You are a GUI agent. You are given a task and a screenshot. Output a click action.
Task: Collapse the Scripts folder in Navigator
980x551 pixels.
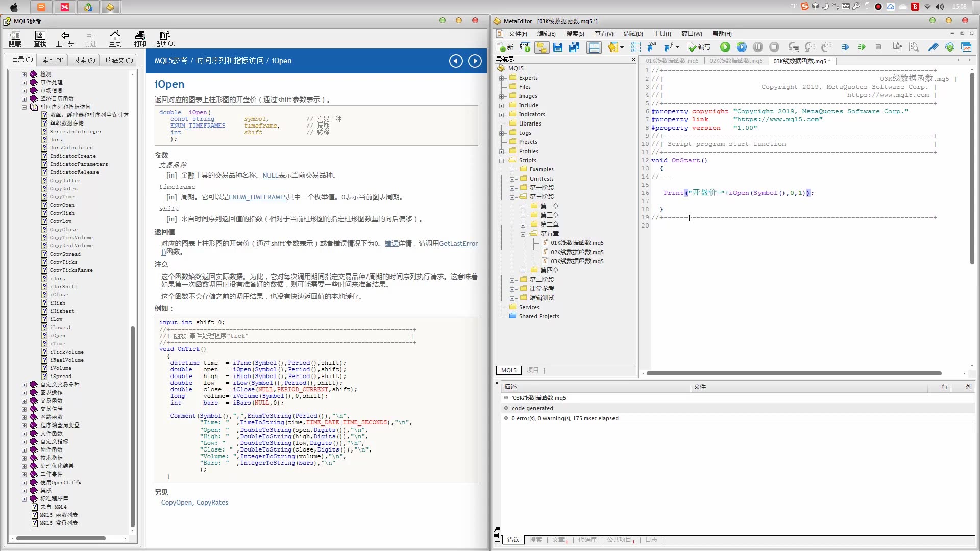pyautogui.click(x=502, y=161)
